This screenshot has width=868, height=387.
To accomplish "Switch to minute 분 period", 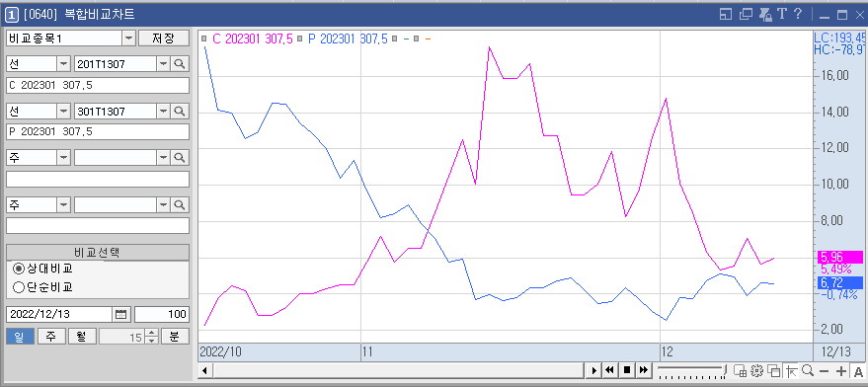I will (175, 336).
